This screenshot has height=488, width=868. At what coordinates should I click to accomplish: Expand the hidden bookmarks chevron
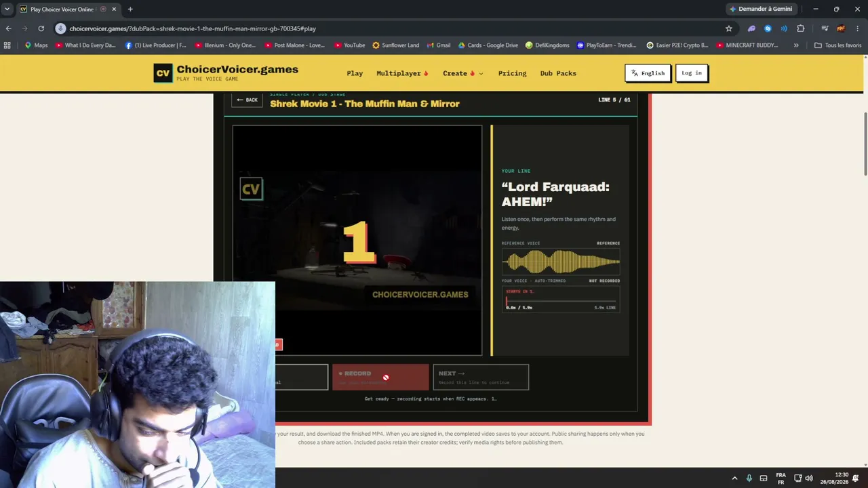point(796,45)
